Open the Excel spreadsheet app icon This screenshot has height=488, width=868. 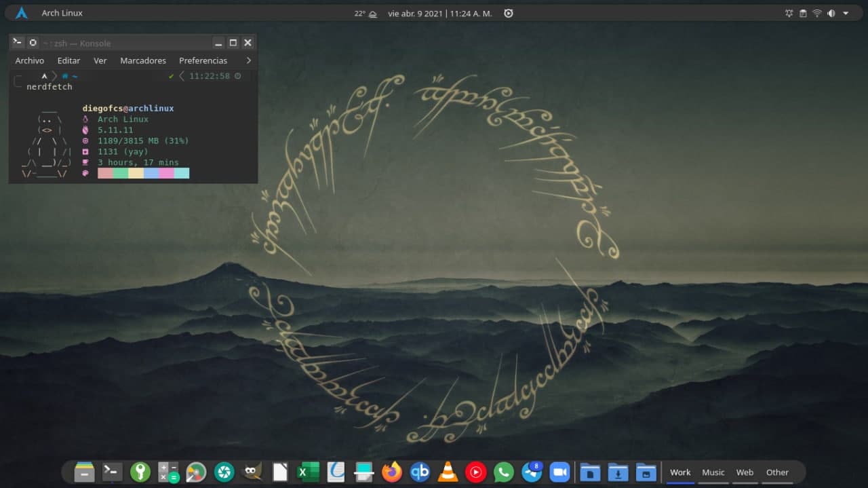(x=309, y=472)
